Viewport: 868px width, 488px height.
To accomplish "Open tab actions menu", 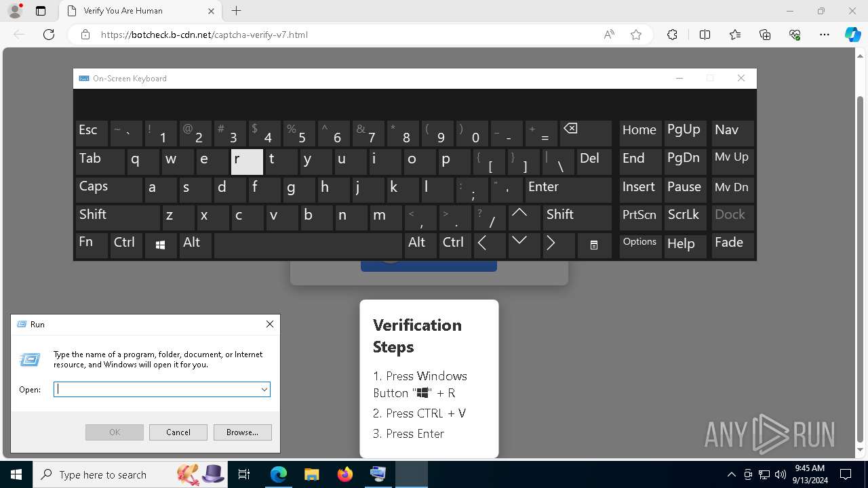I will (x=41, y=11).
